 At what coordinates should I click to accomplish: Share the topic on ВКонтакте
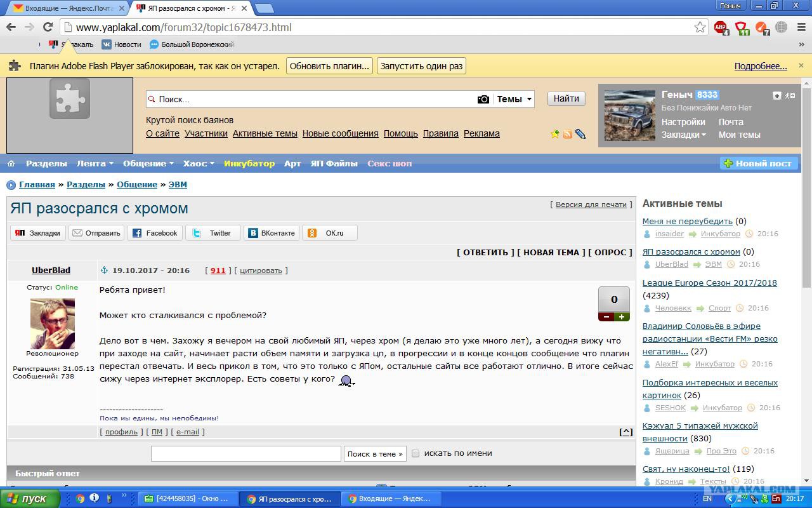tap(272, 233)
